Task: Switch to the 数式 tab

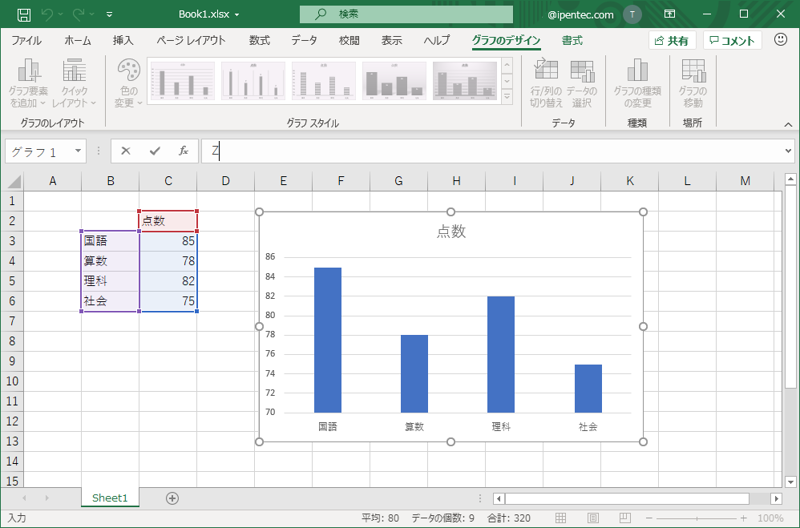Action: [260, 40]
